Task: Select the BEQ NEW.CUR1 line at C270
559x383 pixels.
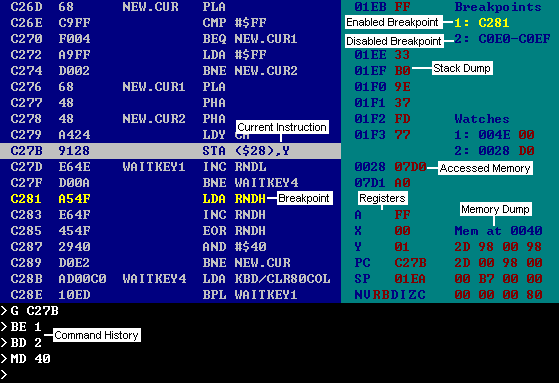Action: [x=250, y=39]
